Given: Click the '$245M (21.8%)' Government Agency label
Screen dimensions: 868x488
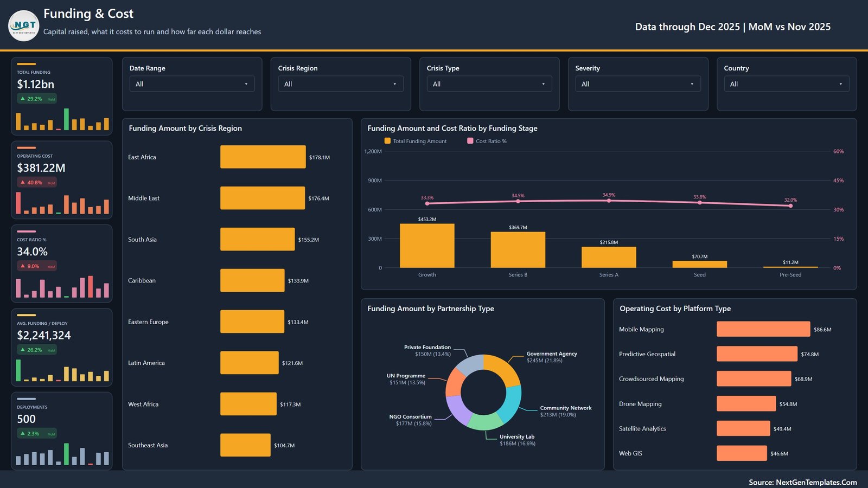Looking at the screenshot, I should (544, 361).
